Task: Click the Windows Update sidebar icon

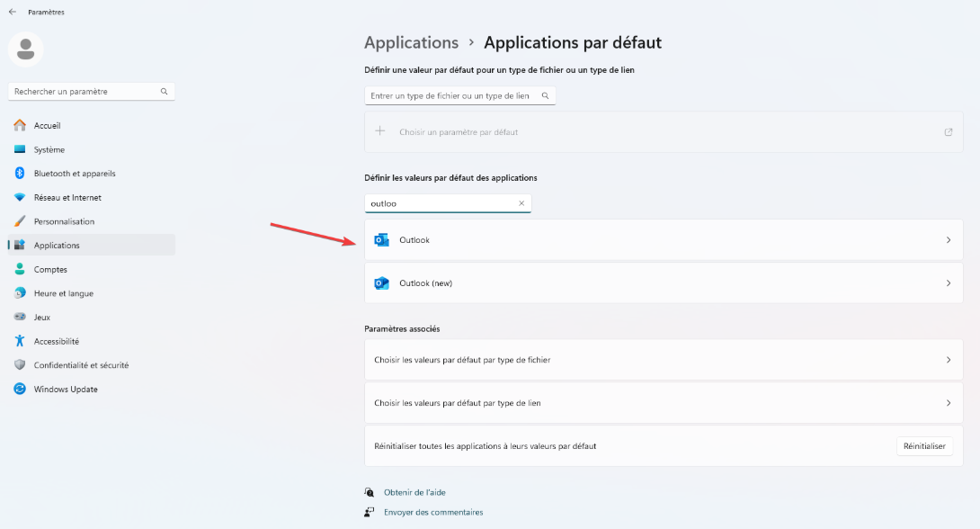Action: 20,389
